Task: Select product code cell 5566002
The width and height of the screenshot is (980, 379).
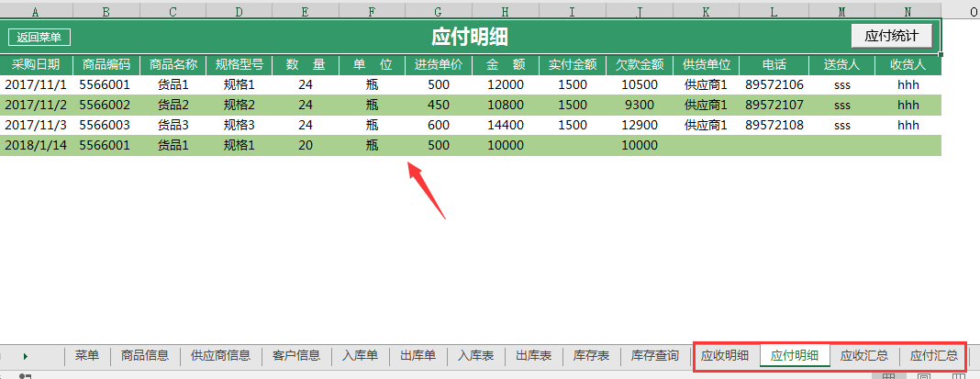Action: tap(106, 105)
